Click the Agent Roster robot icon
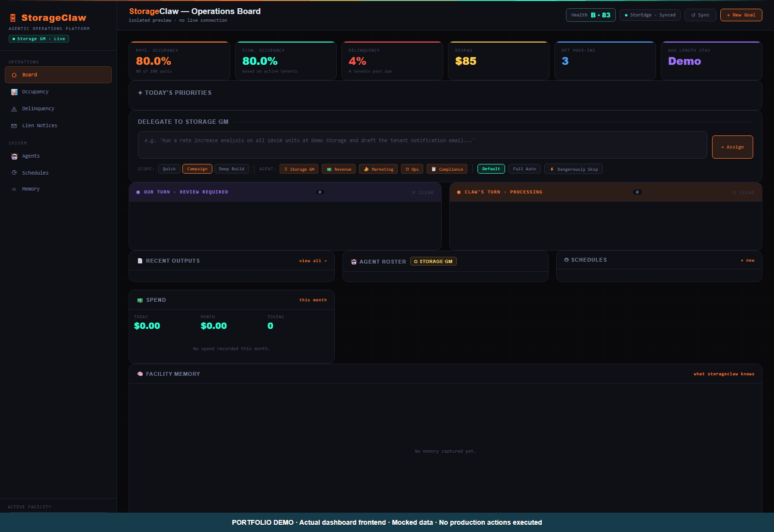This screenshot has height=532, width=774. tap(354, 262)
